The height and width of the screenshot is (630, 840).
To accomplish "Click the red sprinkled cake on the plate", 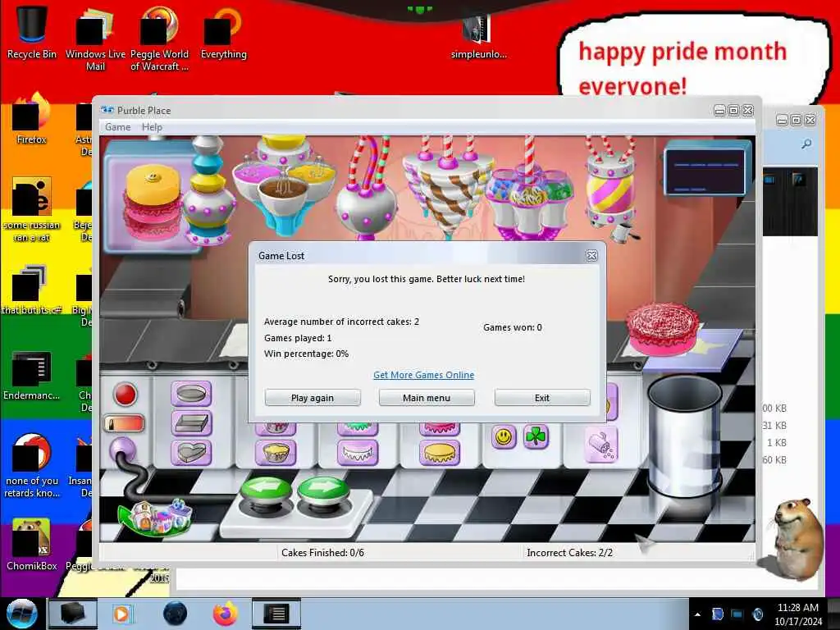I will 663,329.
